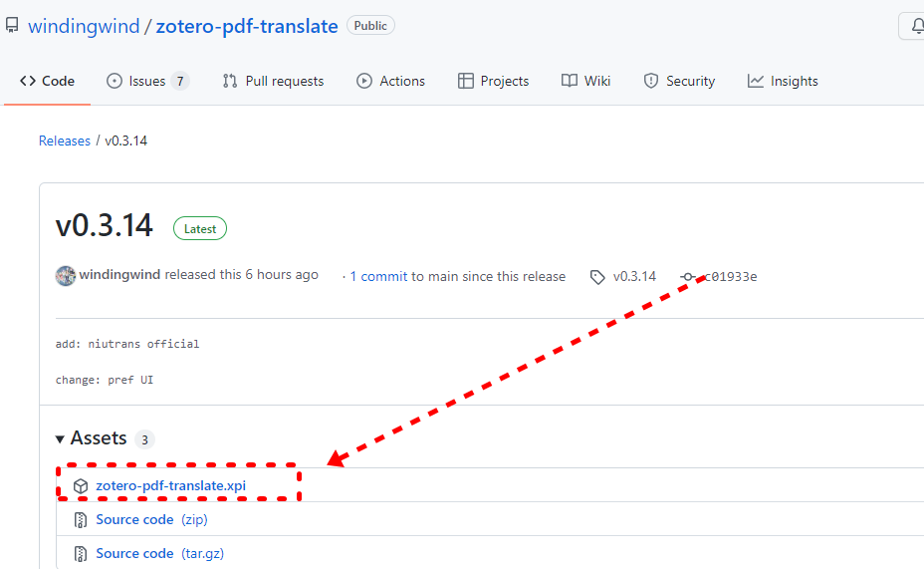The image size is (924, 569).
Task: Go to the Actions tab
Action: pyautogui.click(x=390, y=81)
